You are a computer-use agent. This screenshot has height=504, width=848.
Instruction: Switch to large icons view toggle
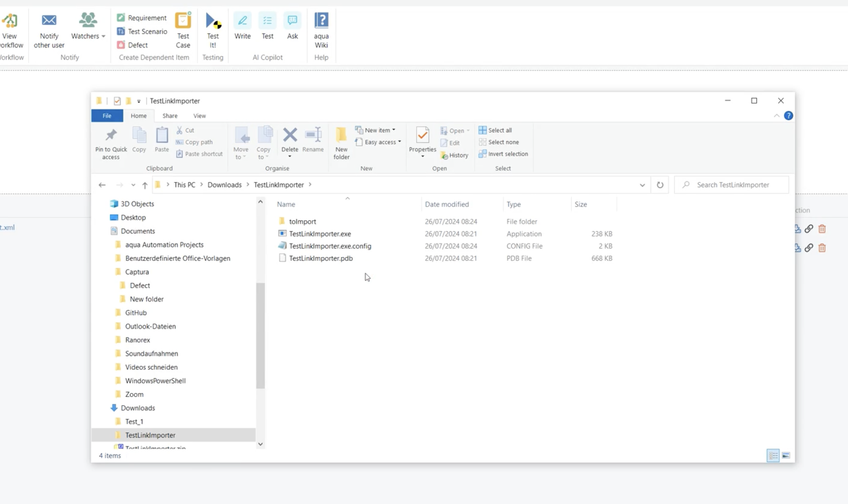click(x=786, y=455)
